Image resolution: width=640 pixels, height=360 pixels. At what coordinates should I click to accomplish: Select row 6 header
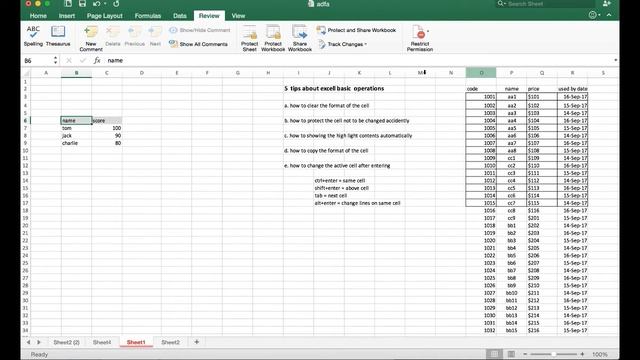25,120
